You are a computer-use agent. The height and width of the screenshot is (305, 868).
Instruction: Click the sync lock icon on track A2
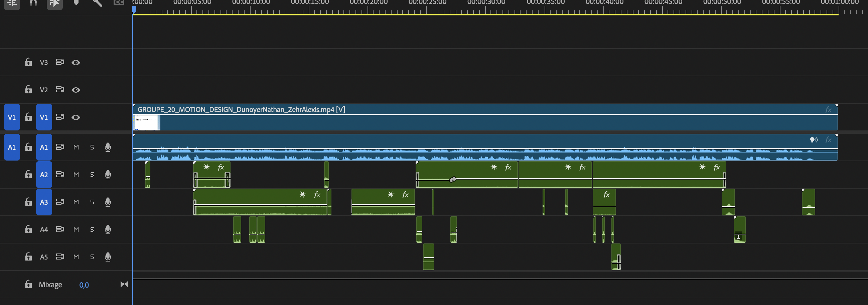(60, 175)
